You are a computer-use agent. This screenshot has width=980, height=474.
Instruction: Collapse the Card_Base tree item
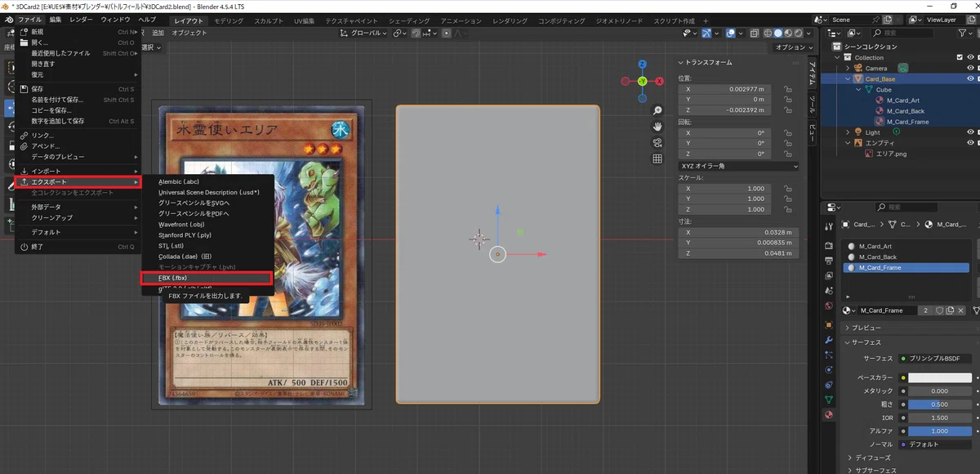pyautogui.click(x=848, y=79)
